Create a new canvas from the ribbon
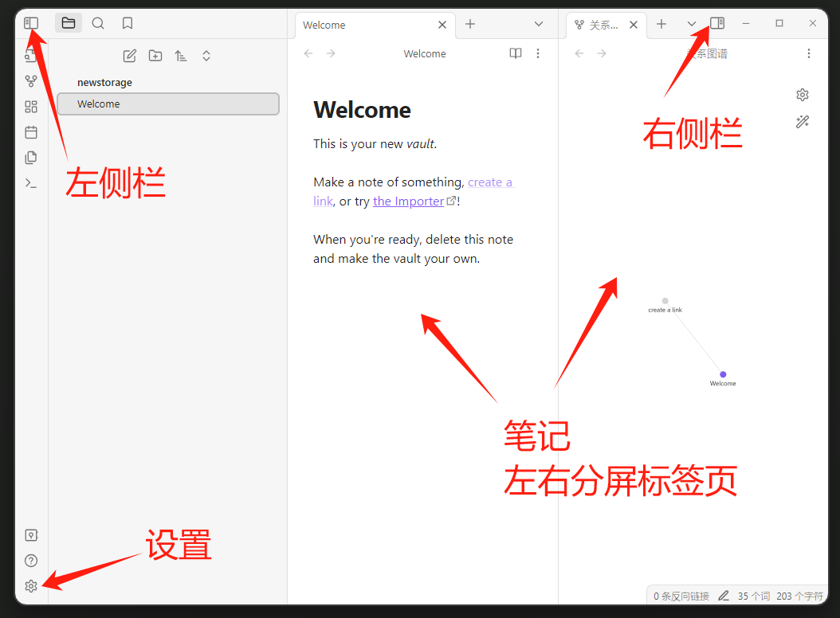This screenshot has width=840, height=618. pyautogui.click(x=31, y=107)
